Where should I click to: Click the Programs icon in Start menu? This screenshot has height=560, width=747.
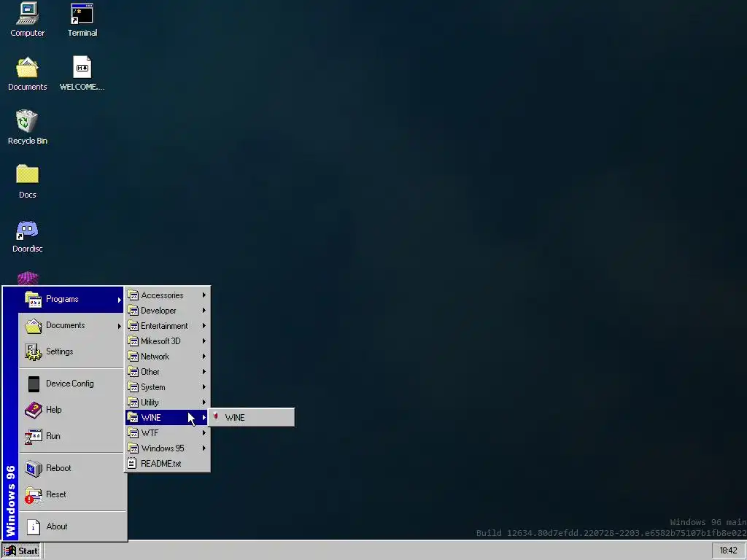[x=33, y=300]
